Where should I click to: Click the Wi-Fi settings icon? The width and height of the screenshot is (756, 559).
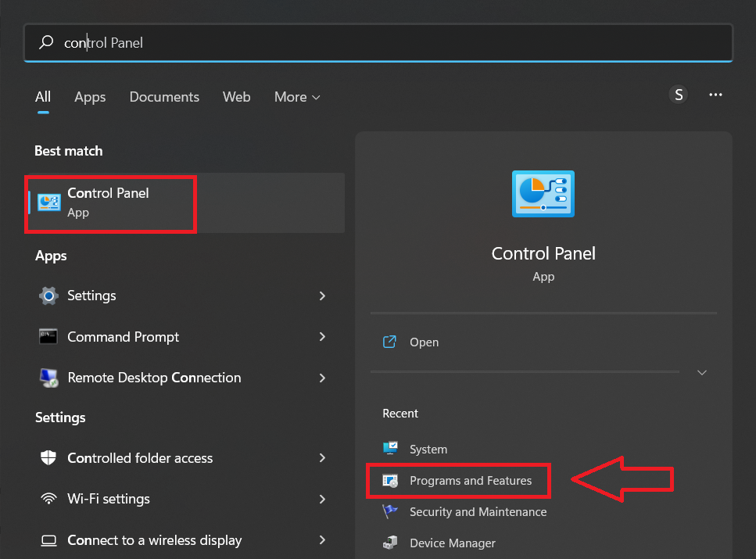(48, 499)
